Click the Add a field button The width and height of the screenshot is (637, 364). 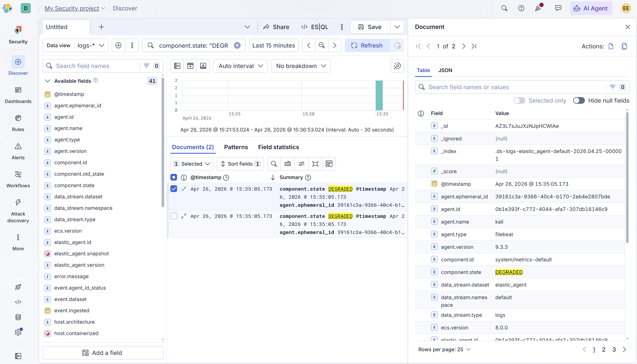coord(103,353)
